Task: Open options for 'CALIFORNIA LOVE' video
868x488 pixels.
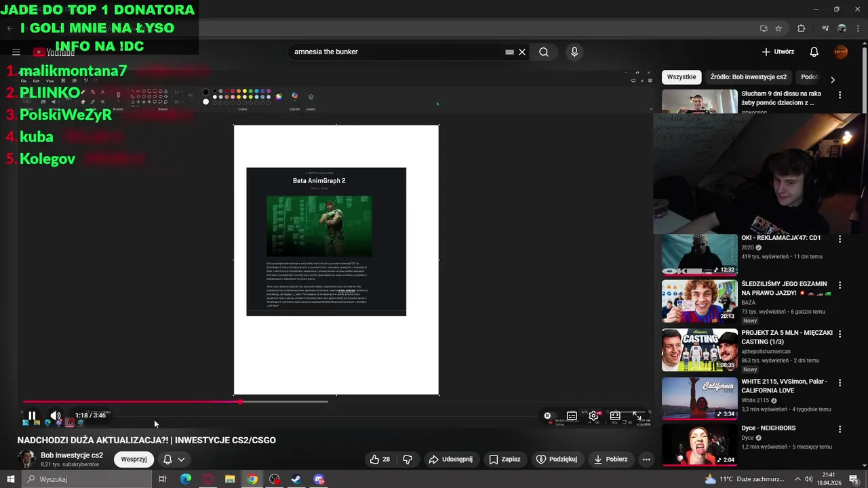Action: [x=840, y=383]
